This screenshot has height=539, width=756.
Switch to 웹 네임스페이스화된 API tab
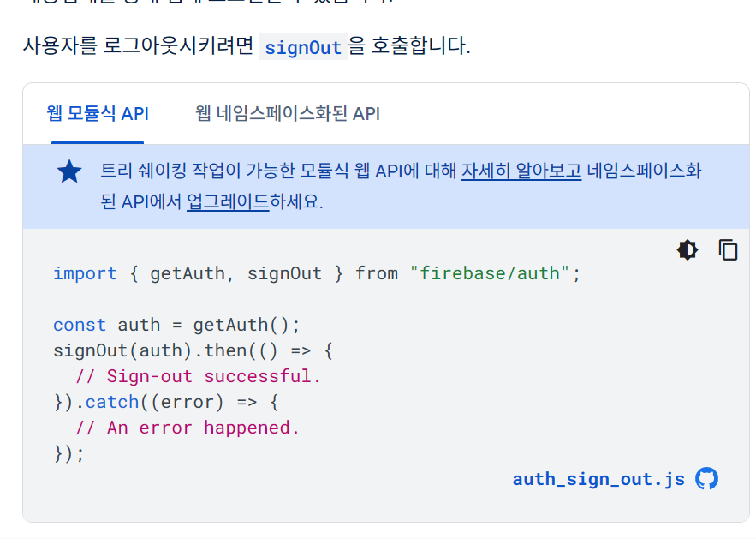(x=288, y=114)
